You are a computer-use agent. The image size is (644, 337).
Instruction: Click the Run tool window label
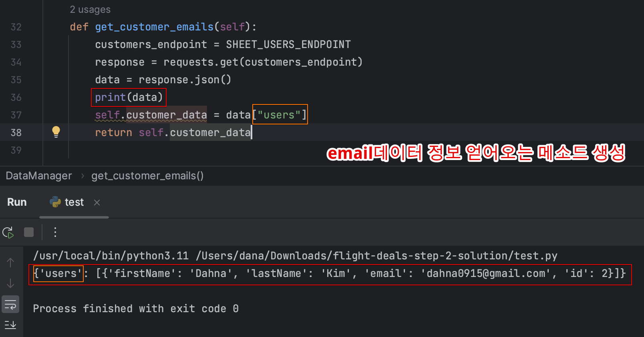tap(17, 202)
